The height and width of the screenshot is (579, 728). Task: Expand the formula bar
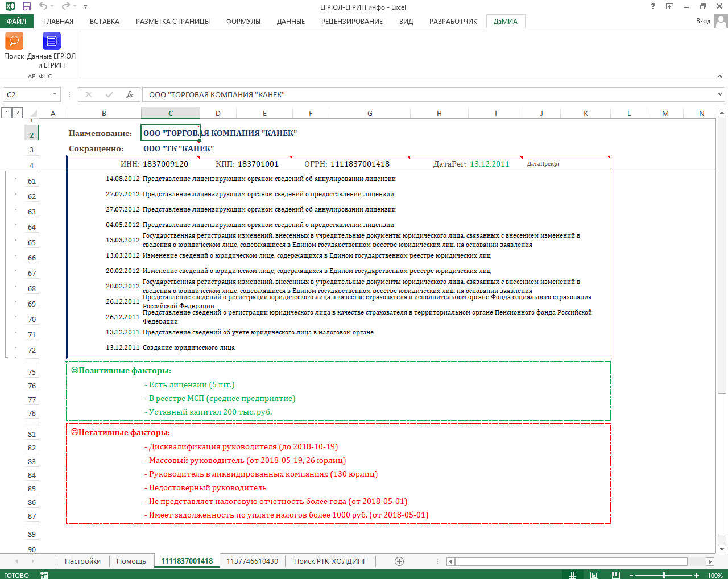[x=720, y=94]
